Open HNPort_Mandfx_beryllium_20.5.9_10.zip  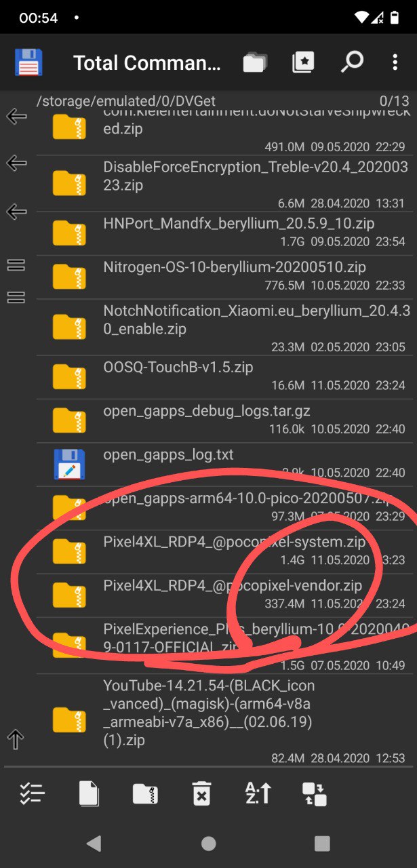tap(239, 223)
